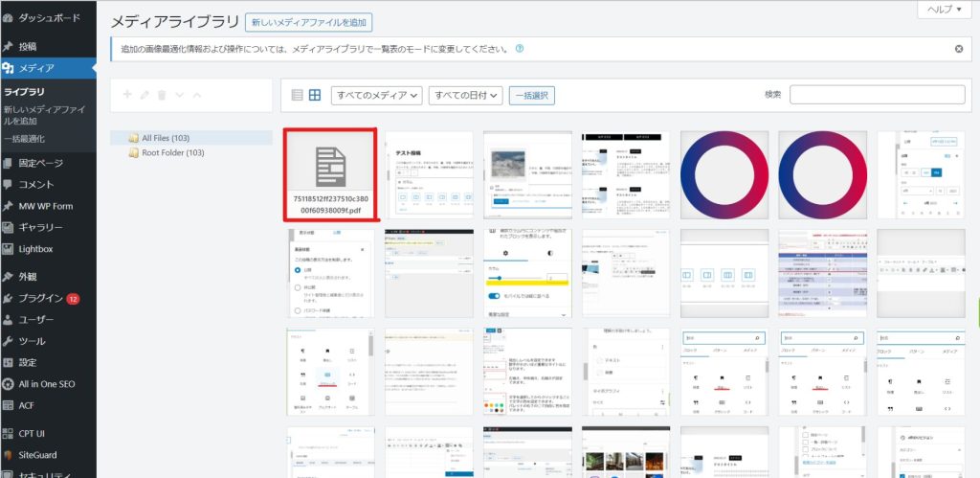Click the add folder plus icon
This screenshot has height=478, width=980.
point(126,95)
